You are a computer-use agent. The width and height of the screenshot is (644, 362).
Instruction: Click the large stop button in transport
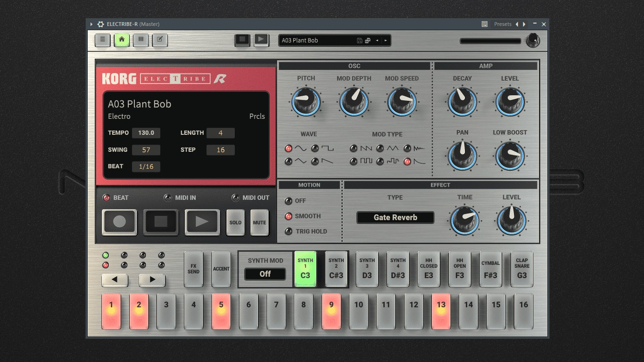point(161,222)
